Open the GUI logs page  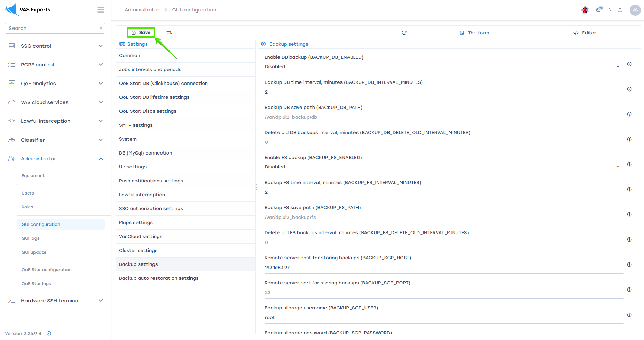(x=31, y=238)
